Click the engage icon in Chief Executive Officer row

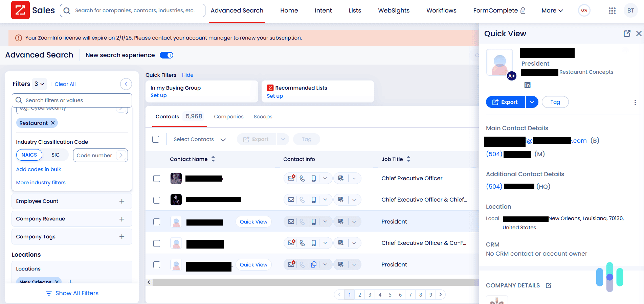pos(341,178)
